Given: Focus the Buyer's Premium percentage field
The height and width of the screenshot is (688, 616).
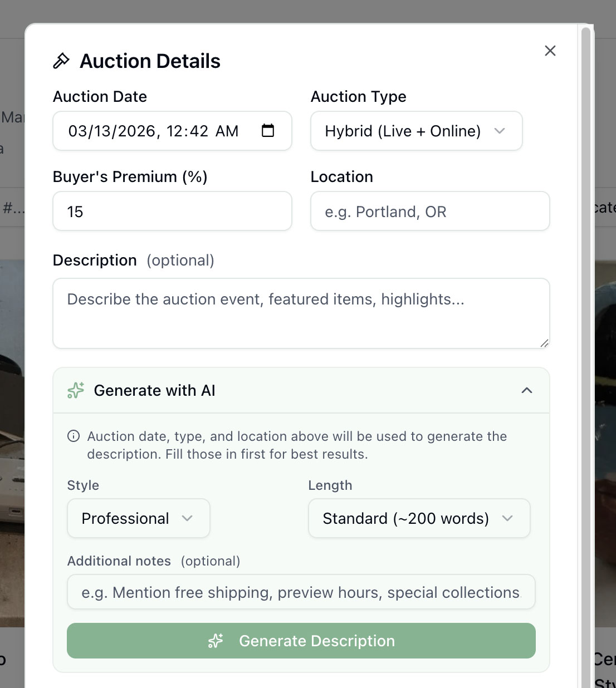Looking at the screenshot, I should pyautogui.click(x=172, y=211).
